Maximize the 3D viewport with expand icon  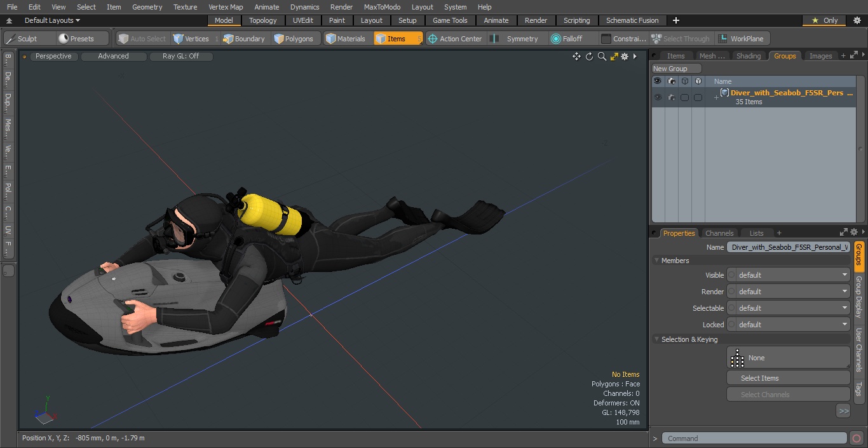coord(614,57)
